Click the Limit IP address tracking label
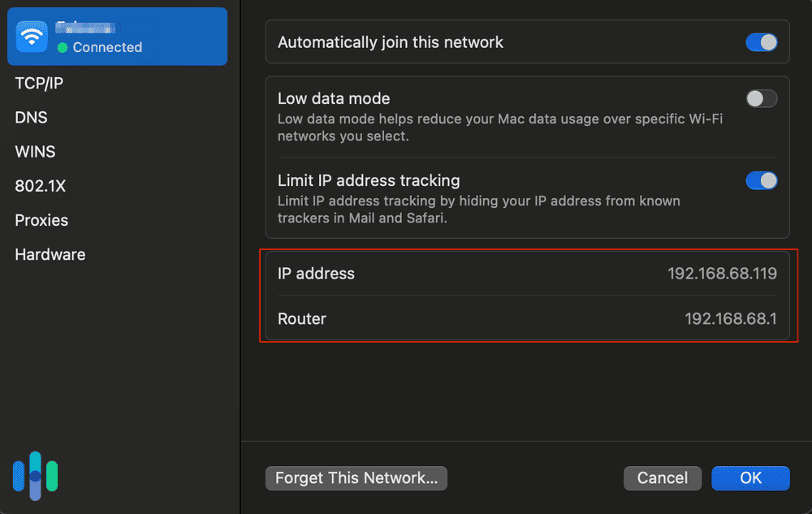This screenshot has width=812, height=514. coord(369,180)
